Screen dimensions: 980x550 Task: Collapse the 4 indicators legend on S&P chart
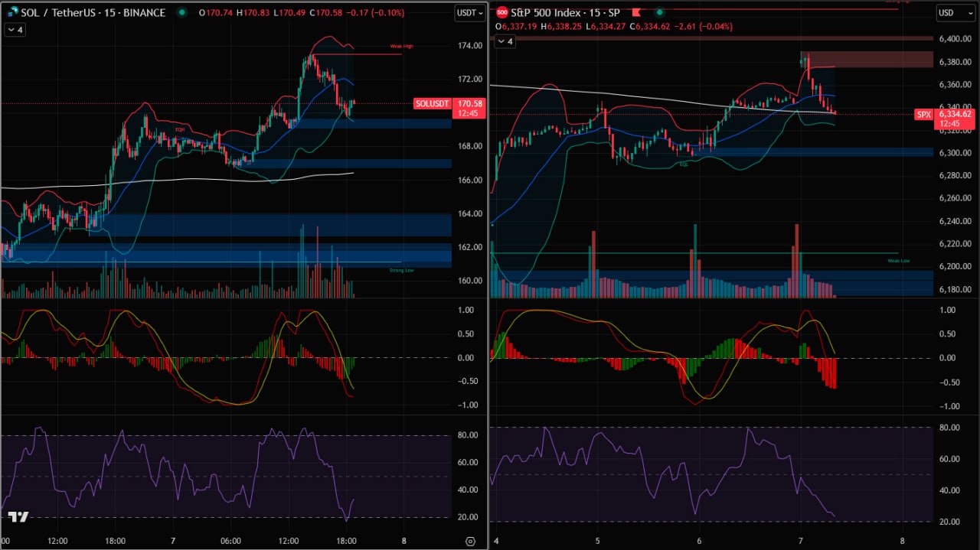(x=505, y=41)
